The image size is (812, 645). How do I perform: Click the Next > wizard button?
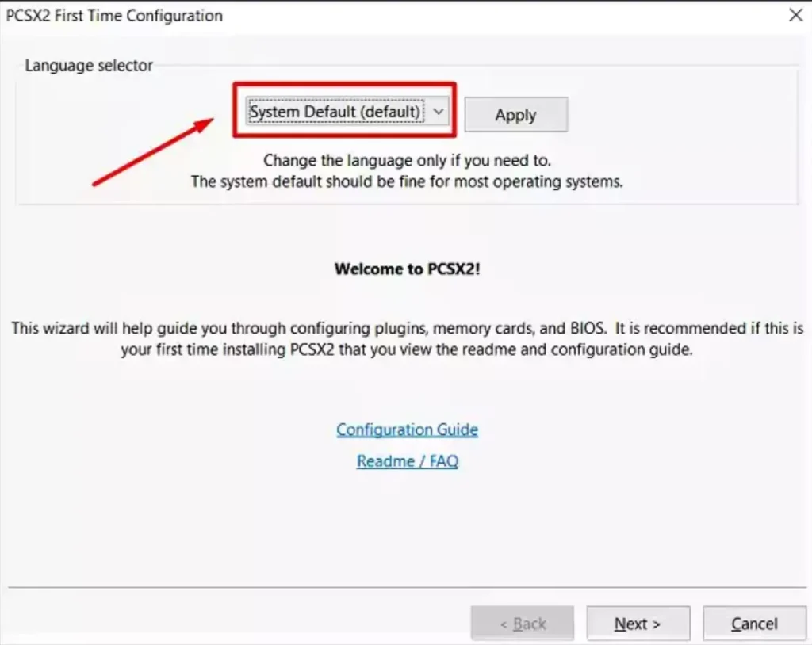(x=638, y=624)
